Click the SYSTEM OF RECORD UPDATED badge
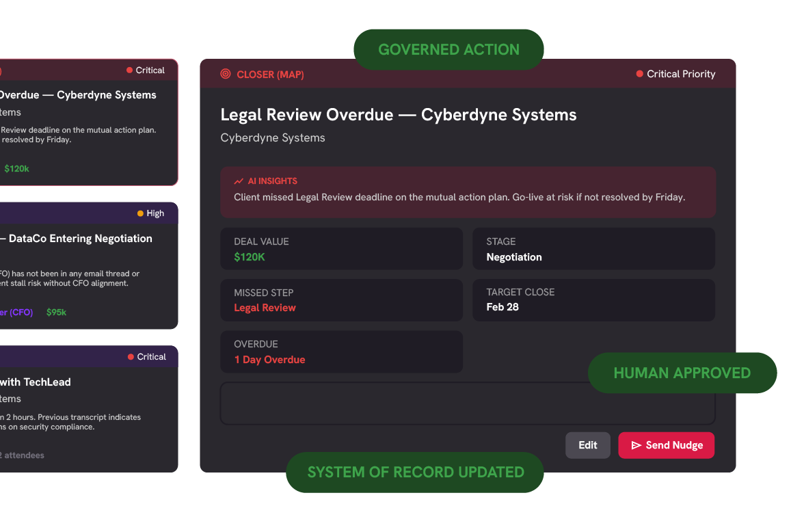 [x=415, y=473]
